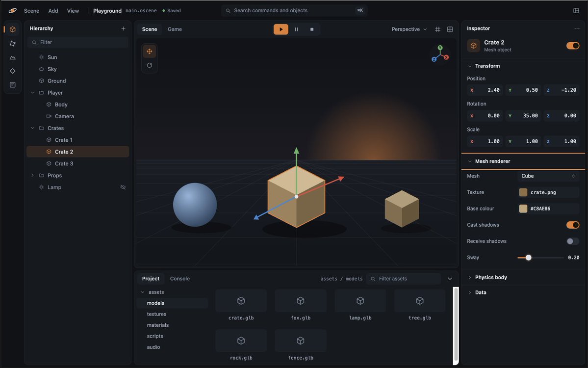Open the second left sidebar tool icon
The height and width of the screenshot is (368, 588).
[x=12, y=44]
